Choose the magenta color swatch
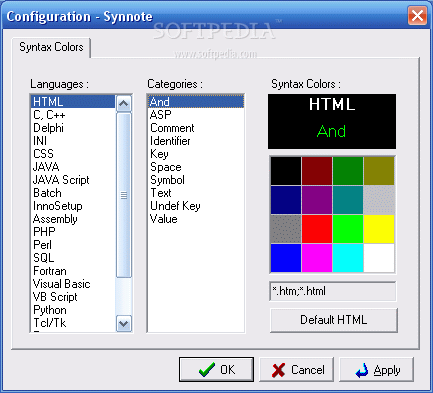 (x=317, y=258)
